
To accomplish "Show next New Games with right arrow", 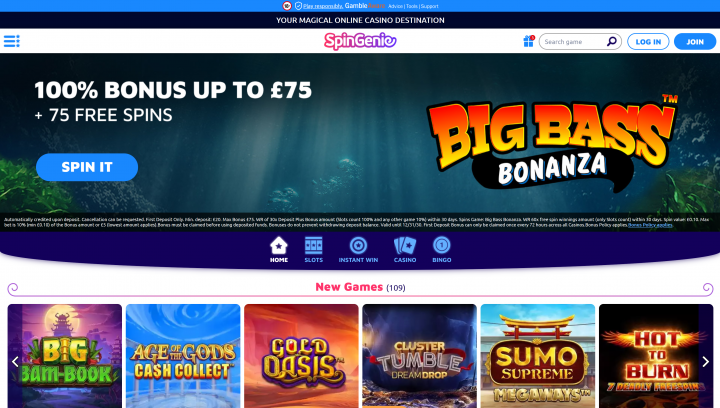I will tap(706, 362).
